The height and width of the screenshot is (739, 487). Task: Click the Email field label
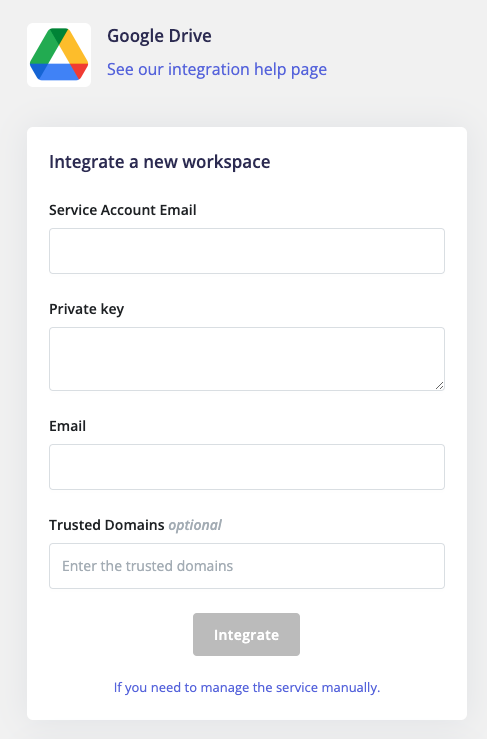pos(67,426)
